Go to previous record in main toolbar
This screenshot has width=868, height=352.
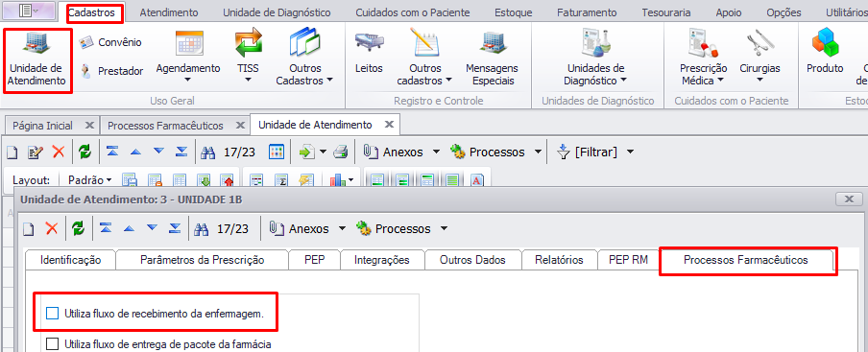(135, 152)
